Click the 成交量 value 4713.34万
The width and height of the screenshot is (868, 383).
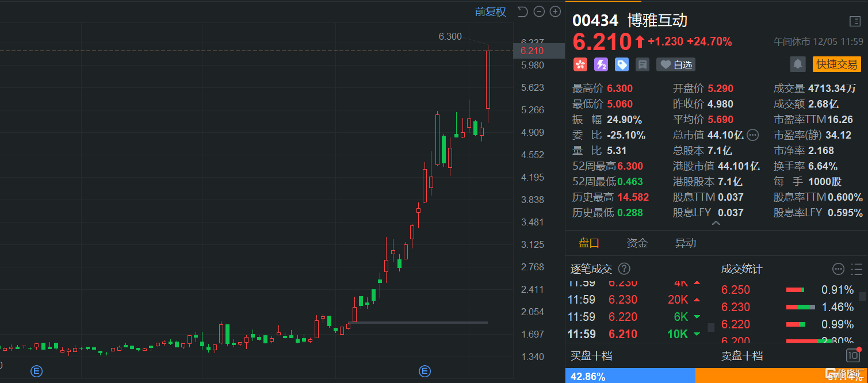click(x=832, y=89)
